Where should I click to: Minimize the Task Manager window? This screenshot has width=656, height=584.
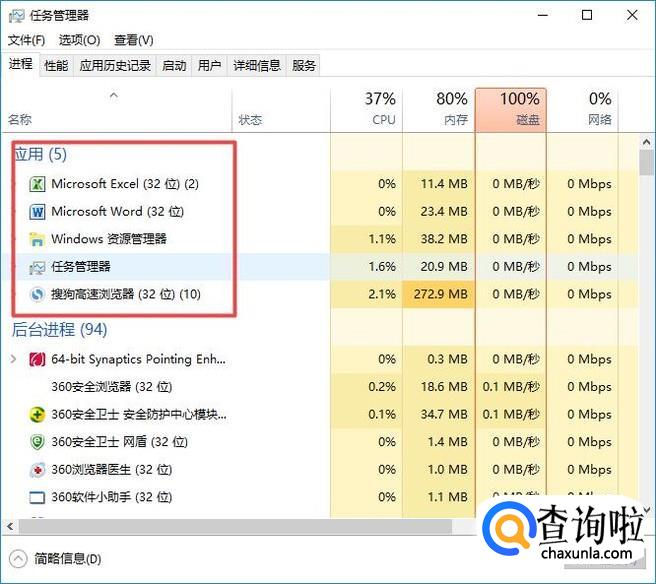pyautogui.click(x=543, y=15)
